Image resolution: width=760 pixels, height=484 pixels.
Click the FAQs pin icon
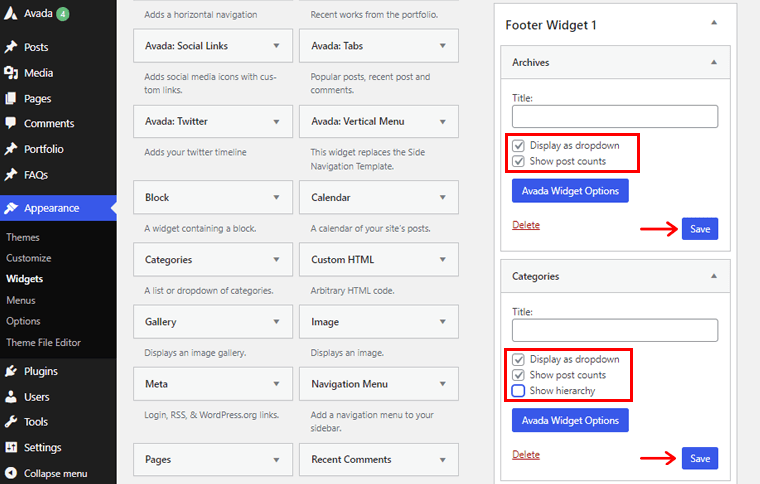(11, 174)
